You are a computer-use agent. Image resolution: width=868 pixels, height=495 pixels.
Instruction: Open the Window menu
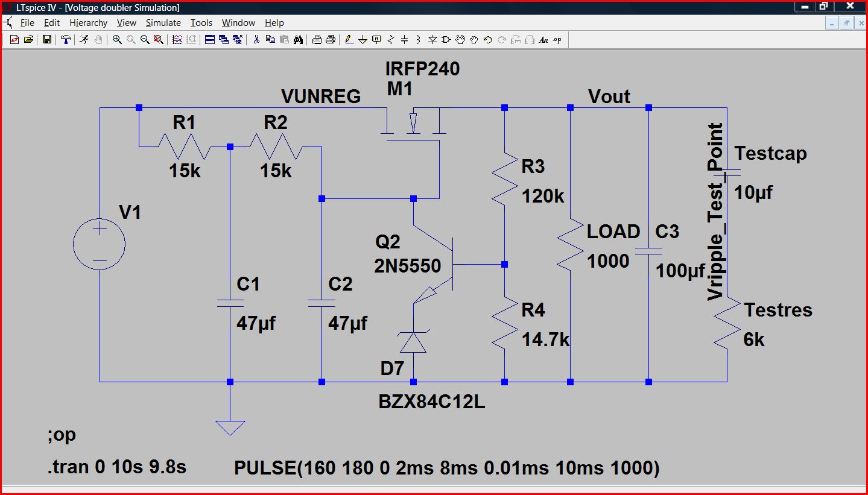(238, 23)
